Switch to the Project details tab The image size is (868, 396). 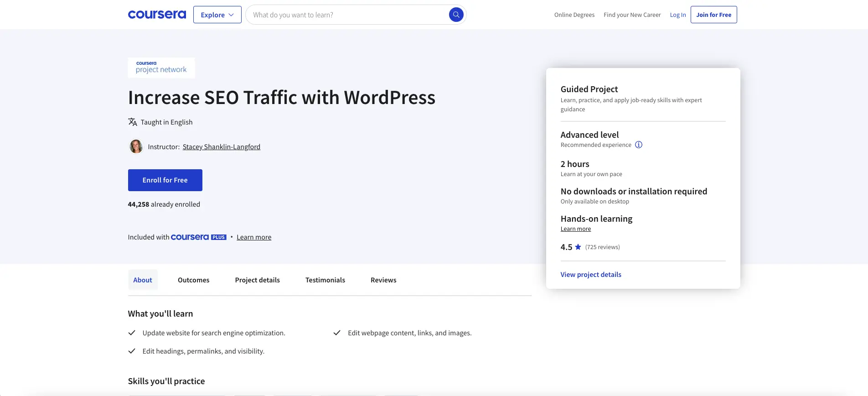point(258,280)
